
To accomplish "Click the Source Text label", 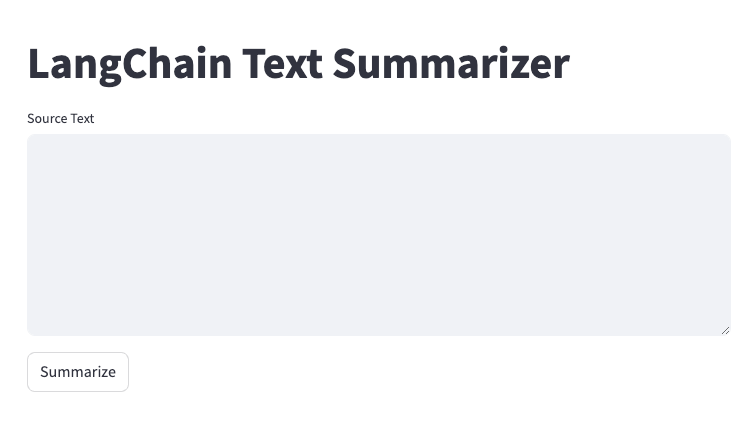I will point(60,118).
